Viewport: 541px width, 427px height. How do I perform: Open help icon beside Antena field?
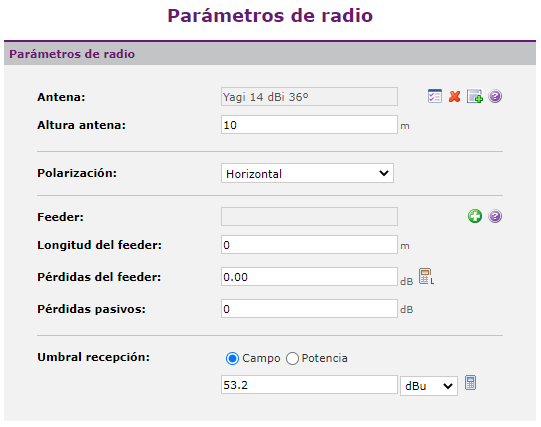pos(495,96)
